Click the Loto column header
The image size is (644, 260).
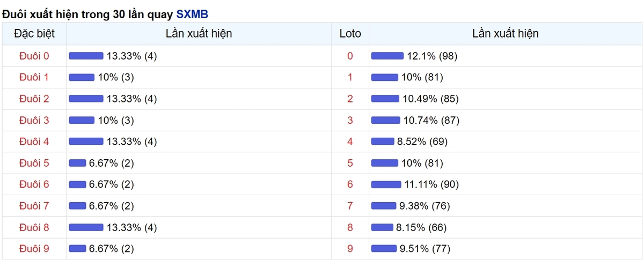(x=350, y=34)
